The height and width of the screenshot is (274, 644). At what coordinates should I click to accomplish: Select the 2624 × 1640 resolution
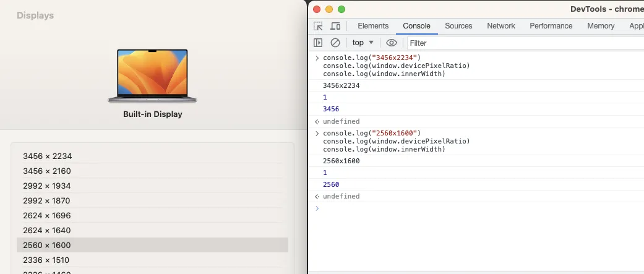(152, 230)
